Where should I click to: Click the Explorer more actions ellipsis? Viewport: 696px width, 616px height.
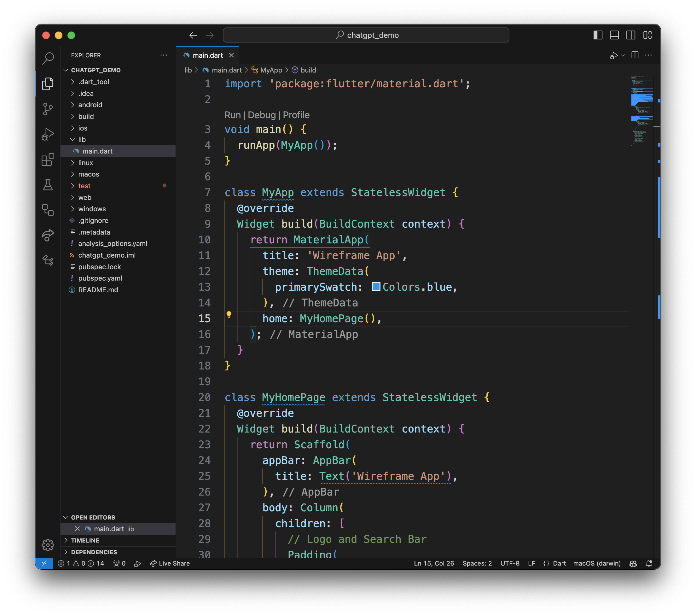click(164, 55)
